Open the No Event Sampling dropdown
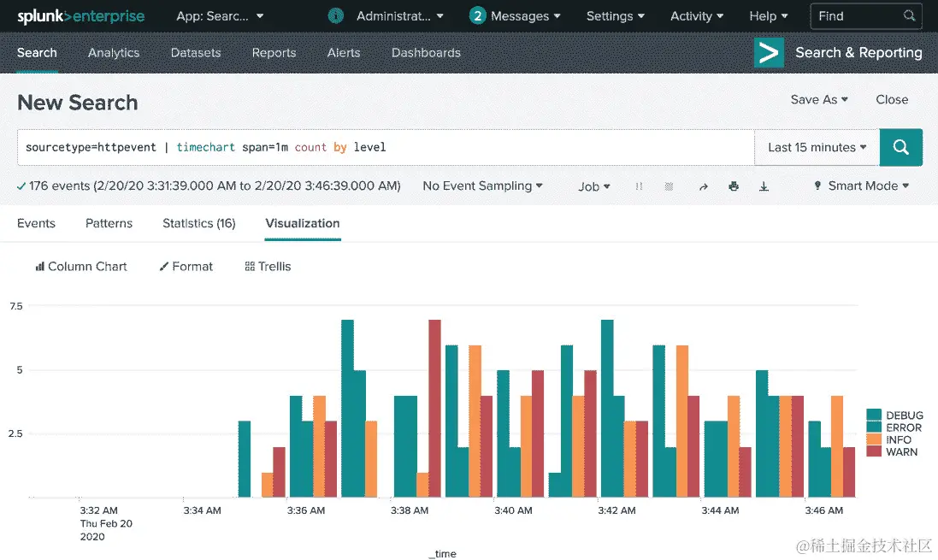Viewport: 938px width, 560px height. point(482,186)
